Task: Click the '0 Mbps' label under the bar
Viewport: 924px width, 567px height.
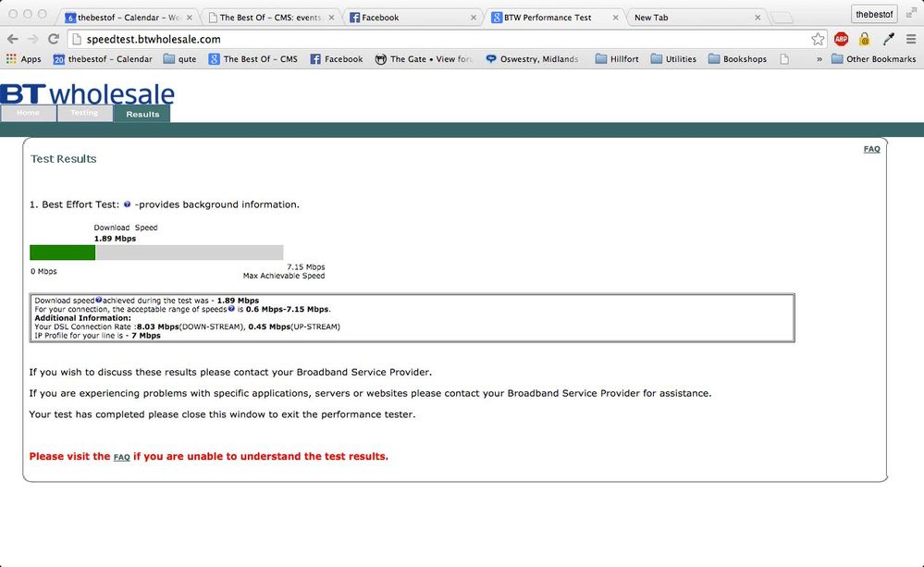Action: click(x=43, y=272)
